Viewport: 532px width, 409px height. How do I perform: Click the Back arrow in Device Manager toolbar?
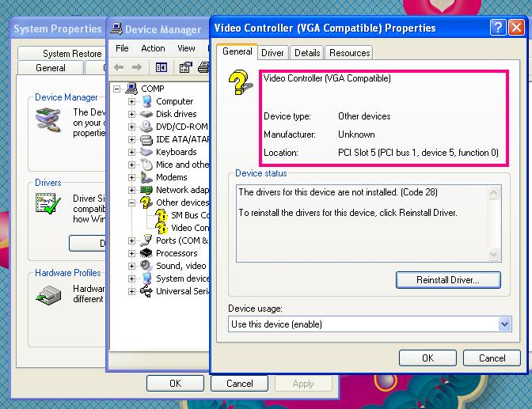point(119,67)
